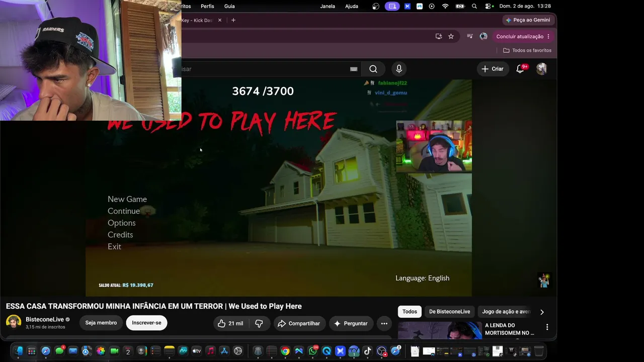Launch FaceTime from the Dock
644x362 pixels.
tap(114, 351)
